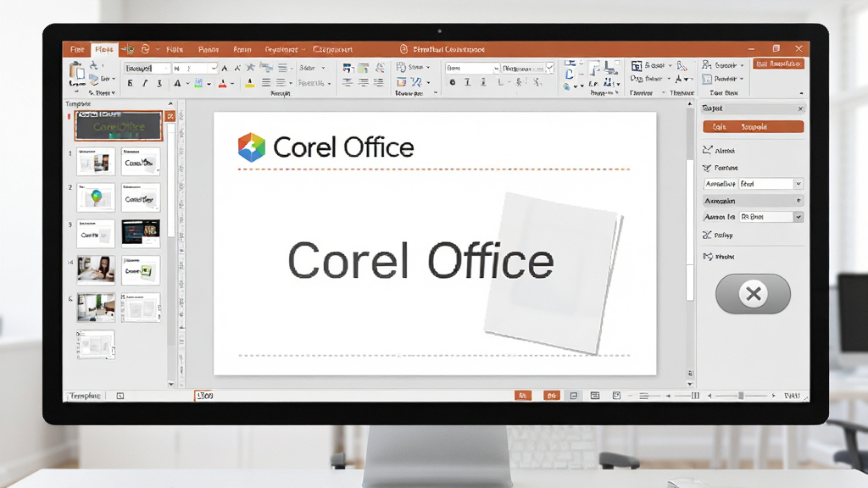This screenshot has height=488, width=868.
Task: Increase font size with the larger A icon
Action: tap(224, 68)
